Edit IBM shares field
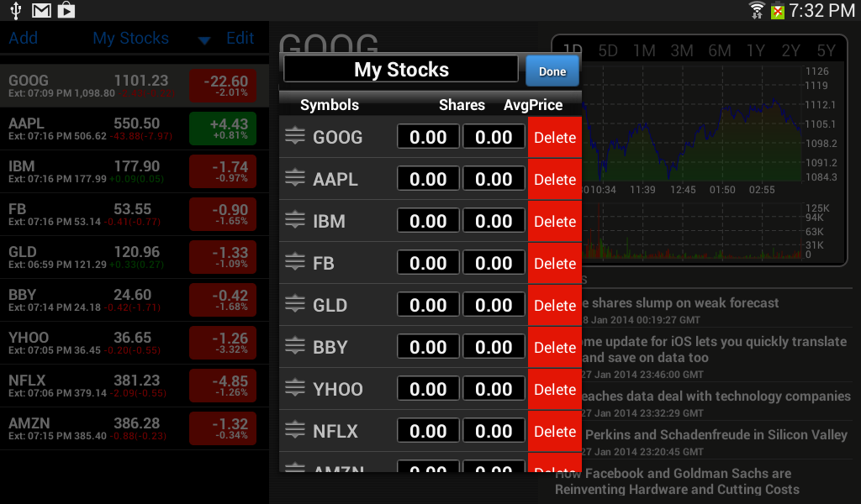Image resolution: width=861 pixels, height=504 pixels. point(428,221)
